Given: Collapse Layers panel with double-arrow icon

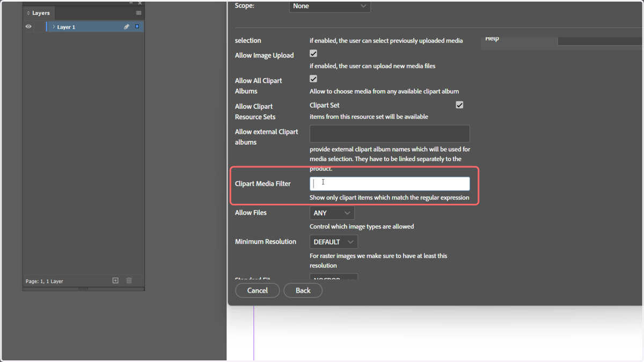Looking at the screenshot, I should (x=131, y=3).
